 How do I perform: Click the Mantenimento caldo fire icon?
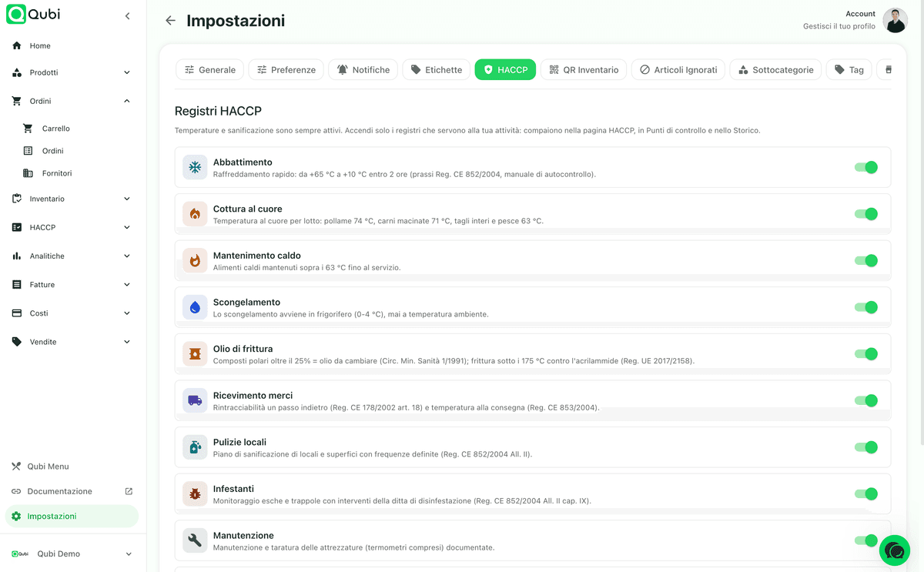click(195, 260)
